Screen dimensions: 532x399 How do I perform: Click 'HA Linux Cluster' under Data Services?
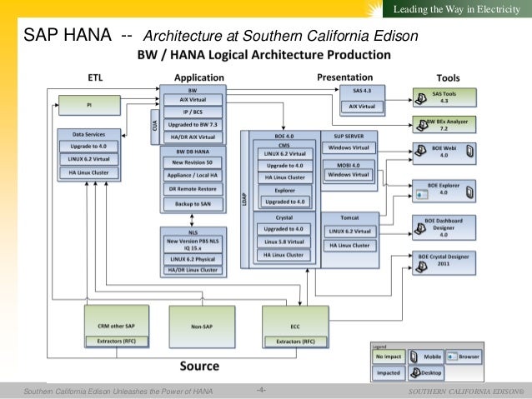click(x=88, y=172)
